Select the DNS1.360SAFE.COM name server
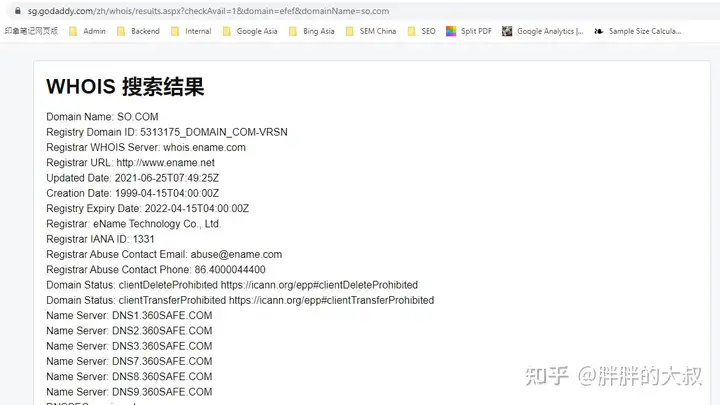 129,315
